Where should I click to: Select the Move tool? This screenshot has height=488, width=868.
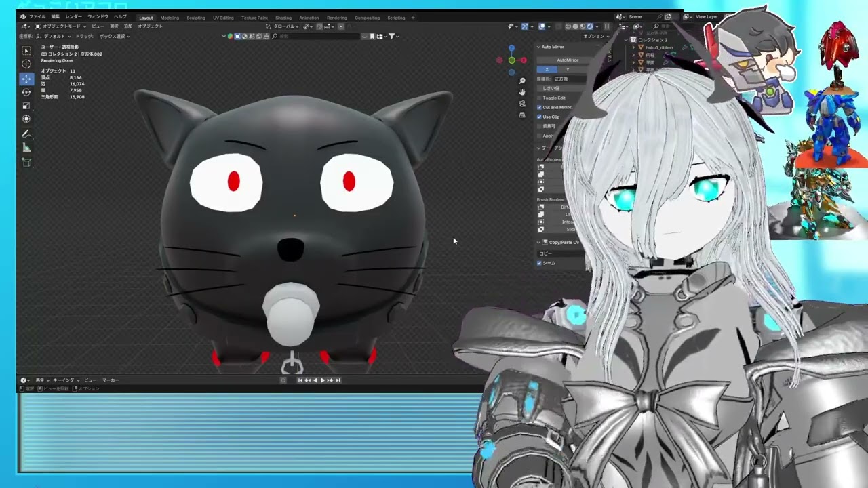click(26, 79)
